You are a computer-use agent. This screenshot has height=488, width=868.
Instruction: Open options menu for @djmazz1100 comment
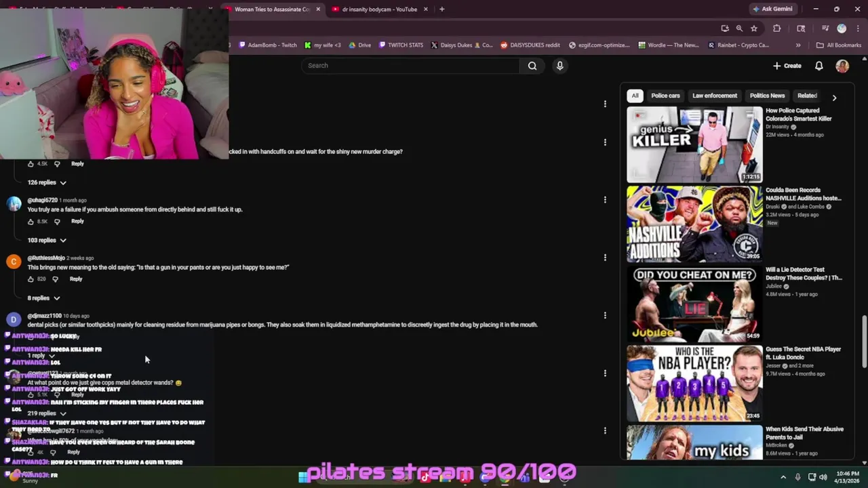tap(605, 315)
